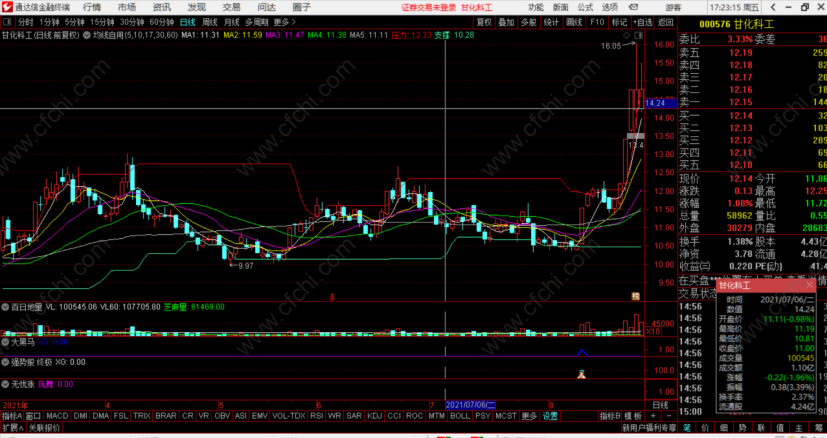The width and height of the screenshot is (827, 438).
Task: Open the 新用户福利专享 link
Action: 649,427
